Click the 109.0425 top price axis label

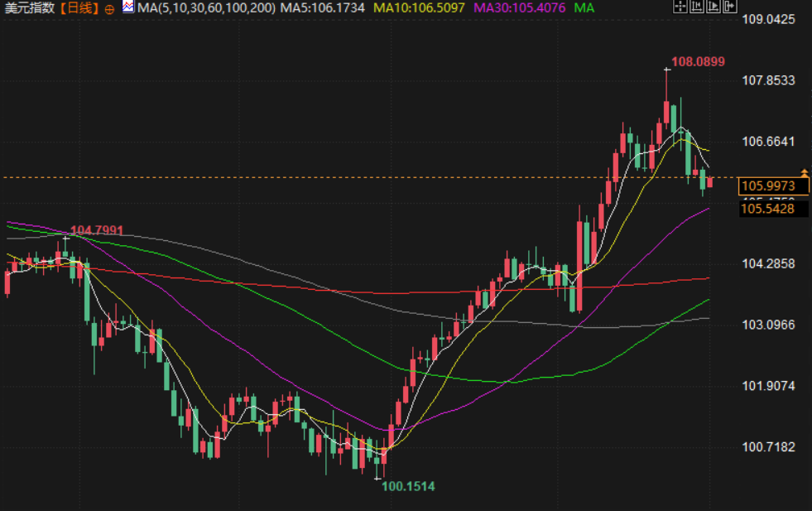(x=768, y=19)
